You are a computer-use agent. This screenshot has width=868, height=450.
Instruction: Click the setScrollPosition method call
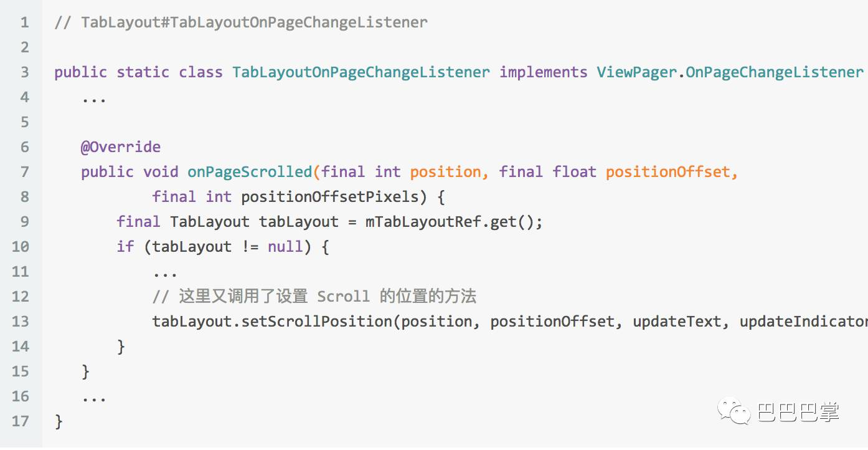[x=316, y=322]
